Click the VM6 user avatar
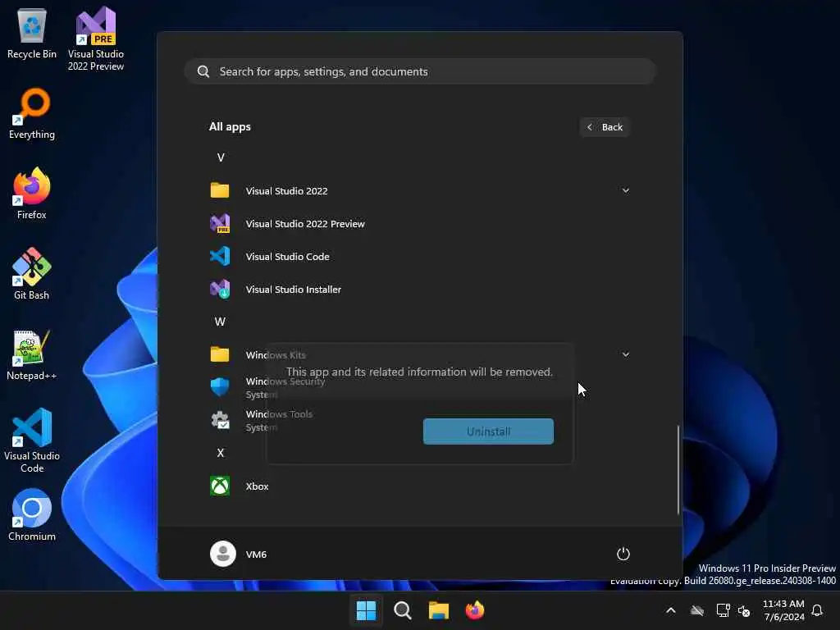The image size is (840, 630). click(x=223, y=554)
